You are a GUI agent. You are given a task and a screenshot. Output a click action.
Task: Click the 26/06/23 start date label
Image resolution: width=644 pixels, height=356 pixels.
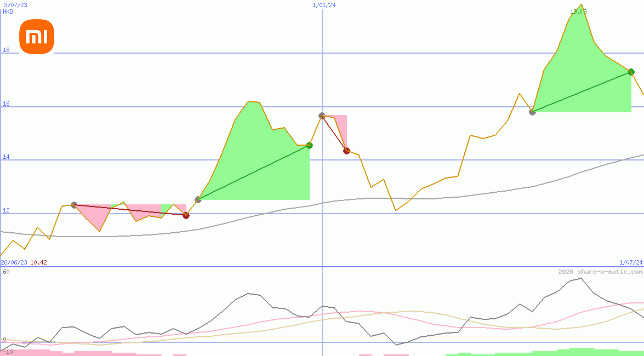tap(14, 262)
